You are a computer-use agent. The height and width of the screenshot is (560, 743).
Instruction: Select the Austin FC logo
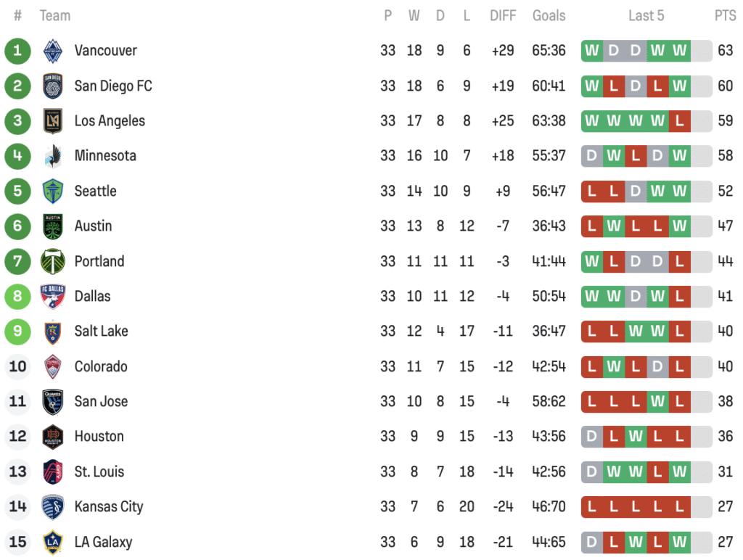click(53, 226)
